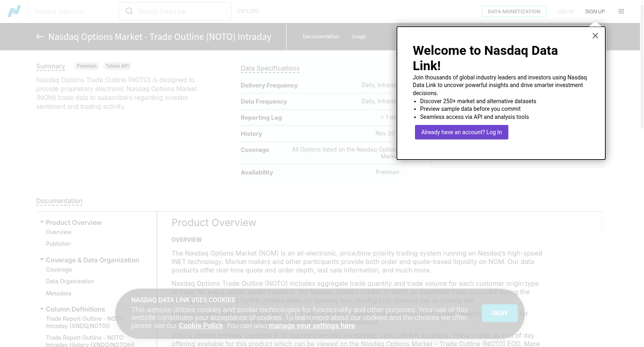Click the Summary heading
The width and height of the screenshot is (644, 347).
(51, 66)
